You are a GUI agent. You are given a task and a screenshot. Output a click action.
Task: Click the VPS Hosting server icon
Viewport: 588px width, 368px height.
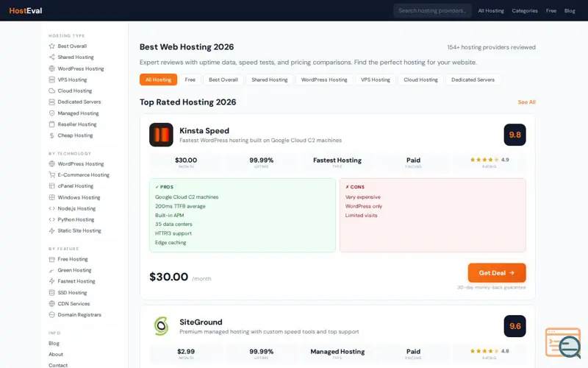51,79
